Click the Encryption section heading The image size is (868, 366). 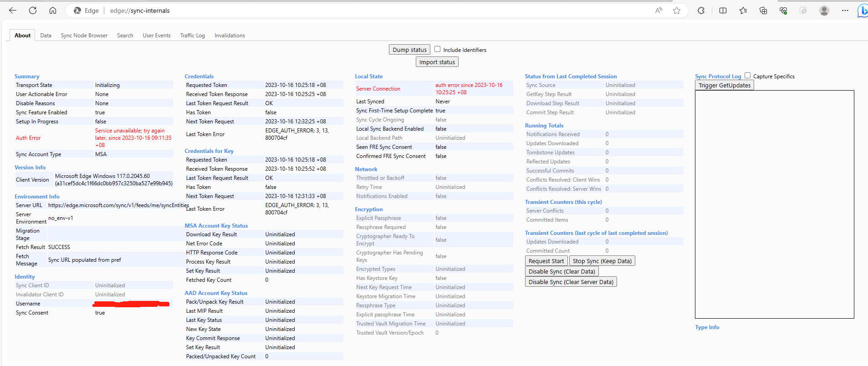coord(368,209)
